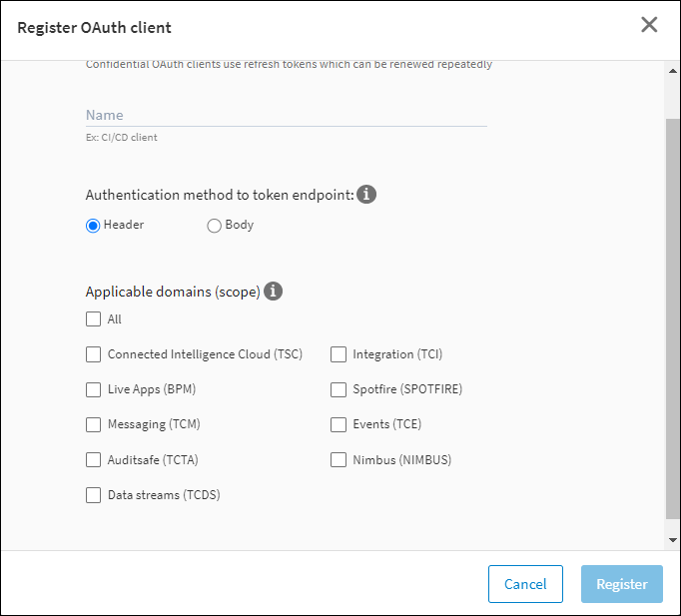Click into the Name input field
Viewport: 681px width, 616px height.
click(x=286, y=115)
